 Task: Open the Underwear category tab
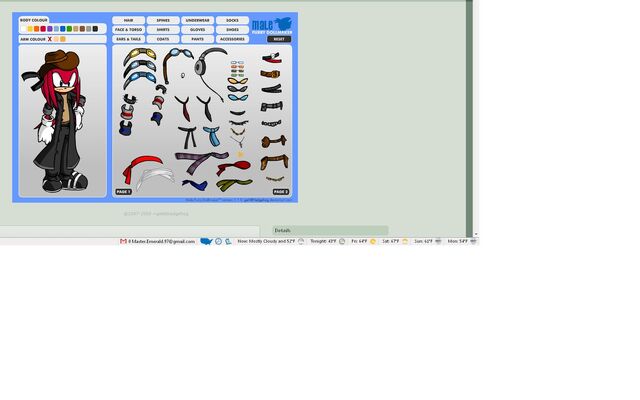[x=198, y=20]
